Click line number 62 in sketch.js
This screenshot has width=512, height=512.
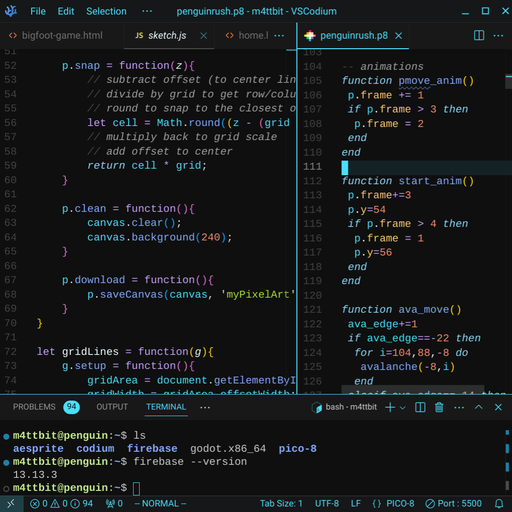(10, 209)
